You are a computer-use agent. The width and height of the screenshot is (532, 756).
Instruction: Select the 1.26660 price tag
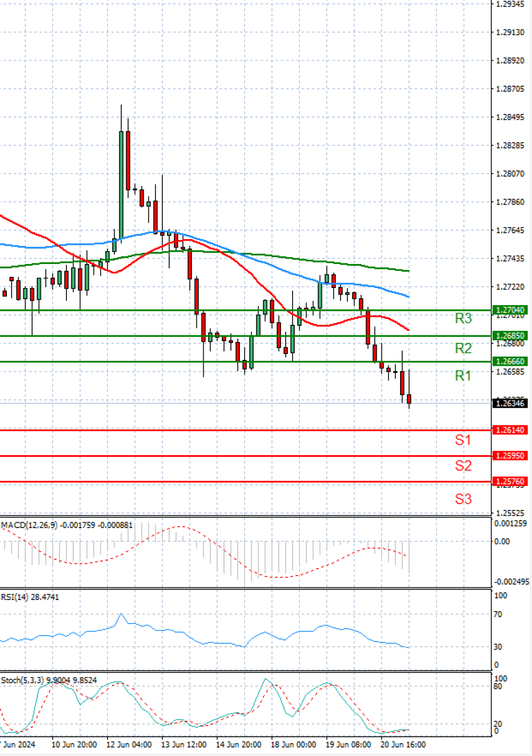point(510,361)
